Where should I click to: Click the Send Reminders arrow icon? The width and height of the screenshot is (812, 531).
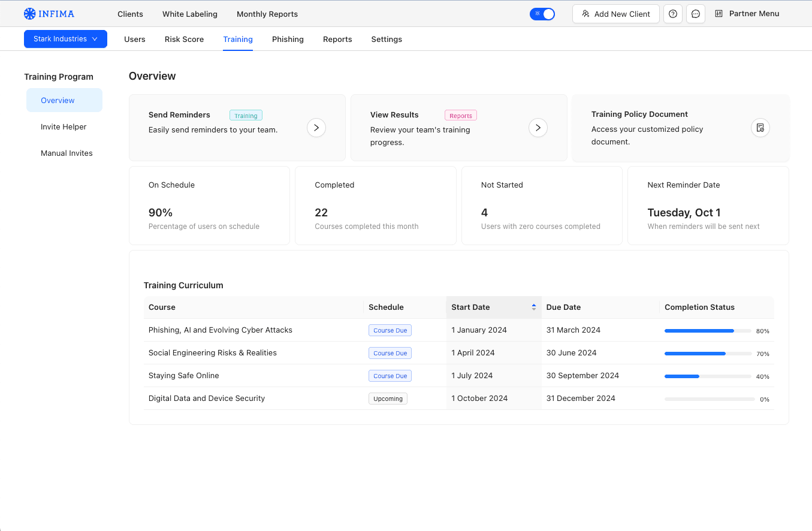tap(316, 128)
